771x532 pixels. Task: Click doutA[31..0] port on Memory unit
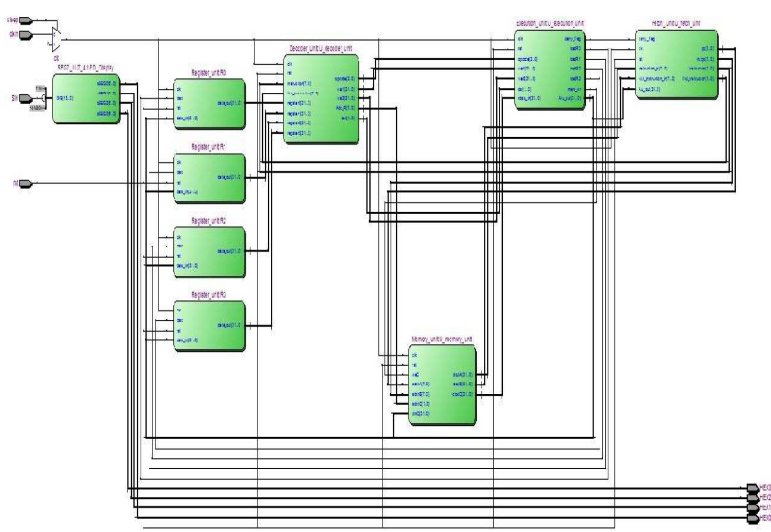[x=462, y=375]
